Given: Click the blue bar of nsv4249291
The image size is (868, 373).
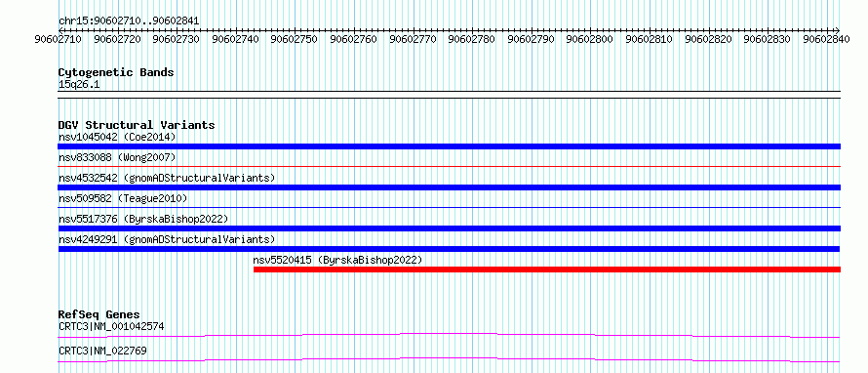Looking at the screenshot, I should 450,249.
